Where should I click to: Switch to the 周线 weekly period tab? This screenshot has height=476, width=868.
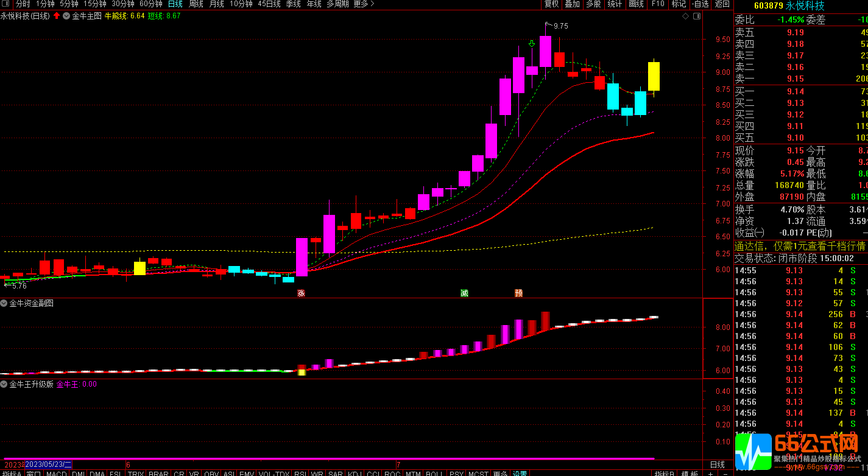pos(196,4)
